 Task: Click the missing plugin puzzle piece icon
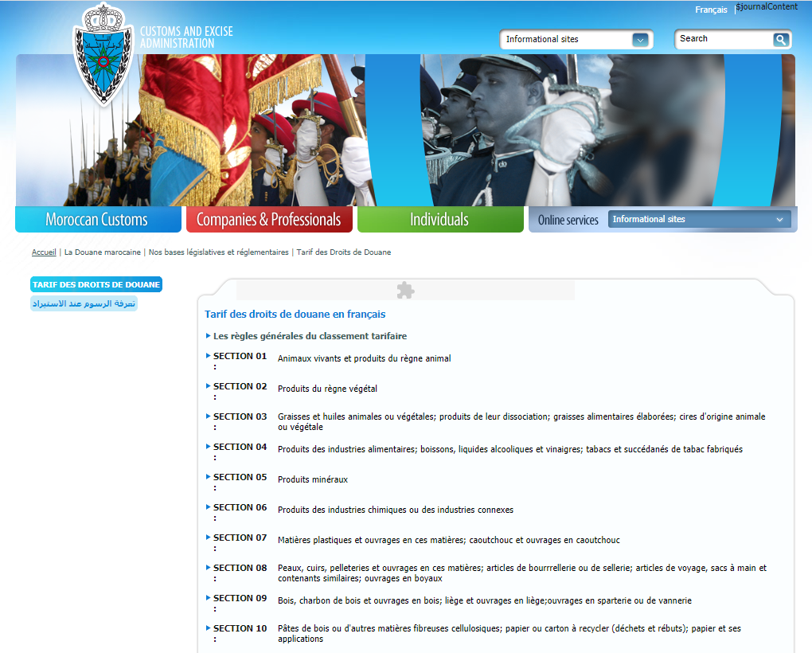click(x=405, y=290)
